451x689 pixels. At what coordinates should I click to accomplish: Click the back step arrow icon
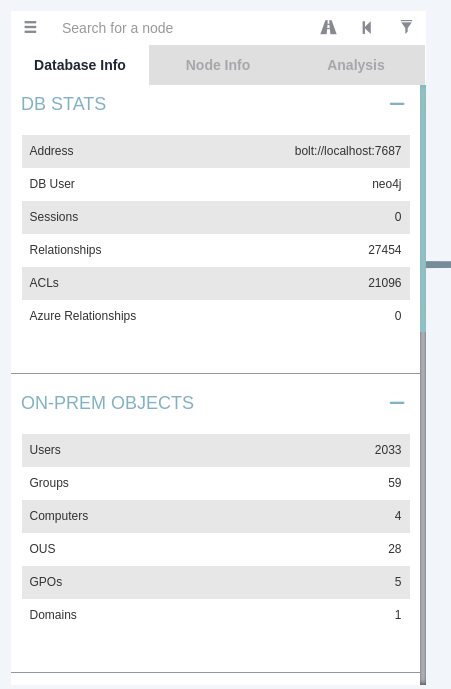pyautogui.click(x=367, y=28)
